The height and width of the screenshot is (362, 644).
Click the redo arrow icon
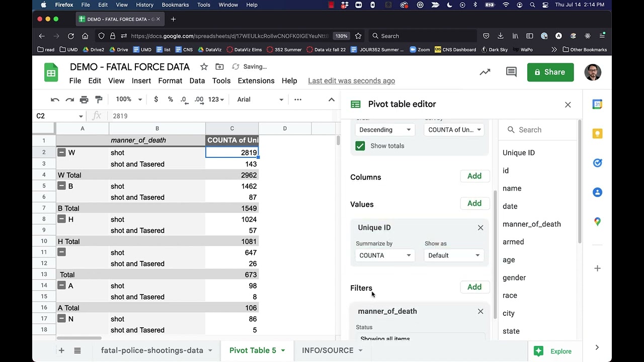point(70,100)
